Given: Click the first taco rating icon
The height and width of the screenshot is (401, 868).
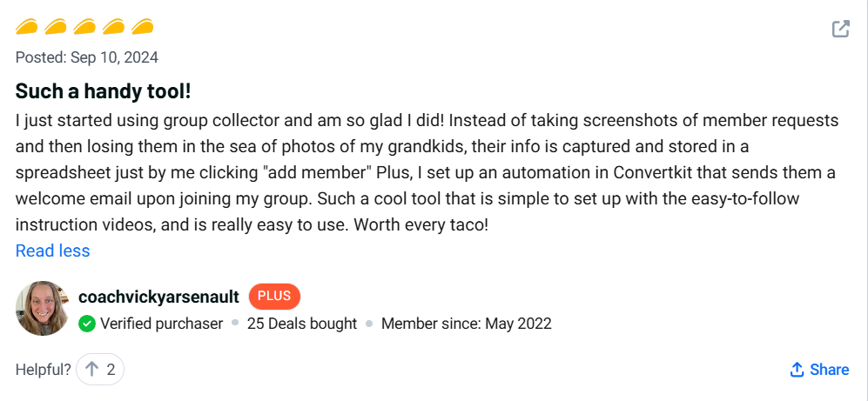Looking at the screenshot, I should tap(27, 26).
